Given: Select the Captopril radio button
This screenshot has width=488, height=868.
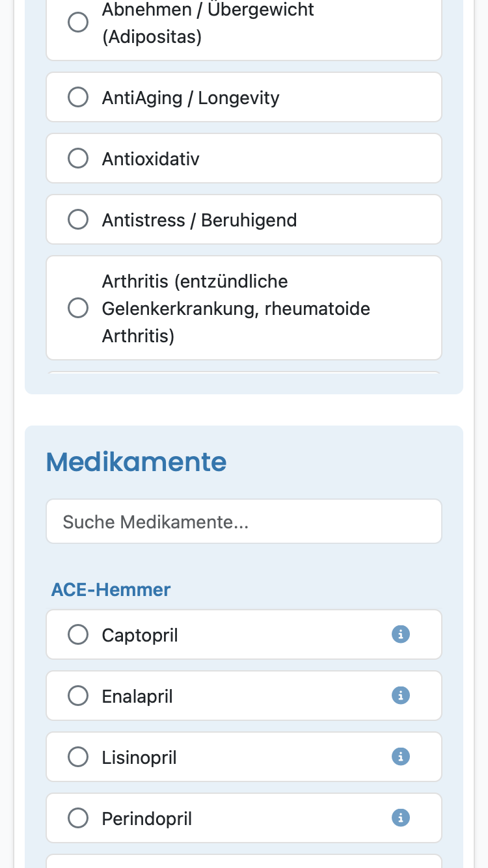Looking at the screenshot, I should 78,634.
